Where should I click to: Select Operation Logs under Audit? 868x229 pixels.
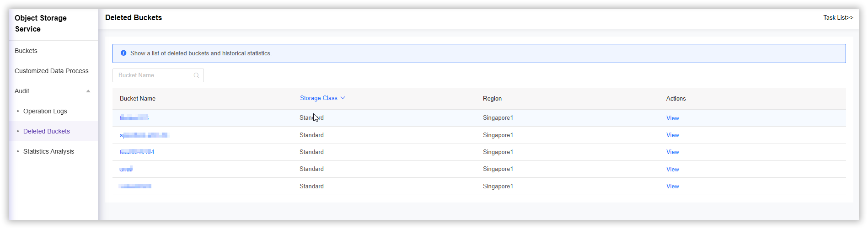pyautogui.click(x=45, y=111)
